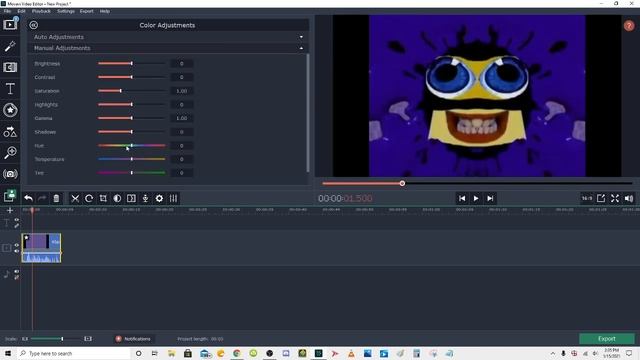Skip to previous frame button
The width and height of the screenshot is (640, 360).
click(x=462, y=198)
